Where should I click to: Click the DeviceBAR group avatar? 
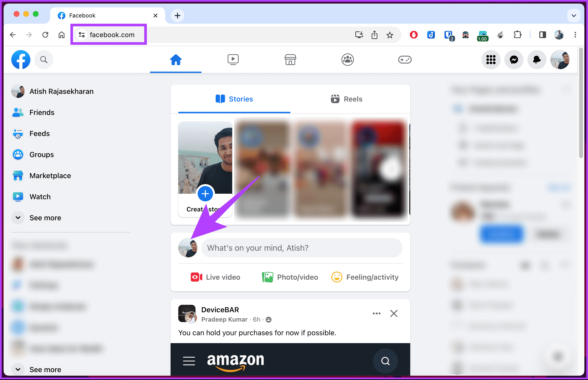click(187, 313)
